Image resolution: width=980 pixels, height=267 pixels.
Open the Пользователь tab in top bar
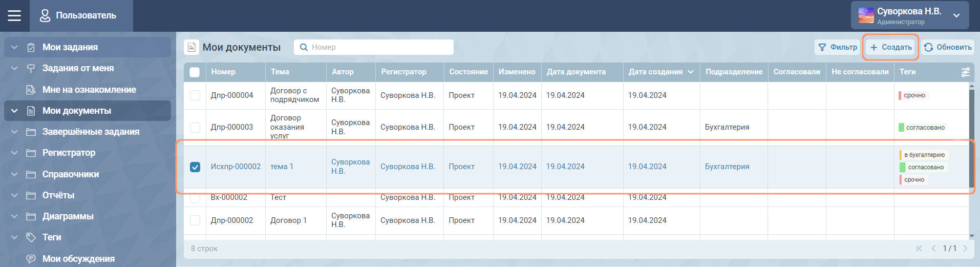(x=81, y=15)
